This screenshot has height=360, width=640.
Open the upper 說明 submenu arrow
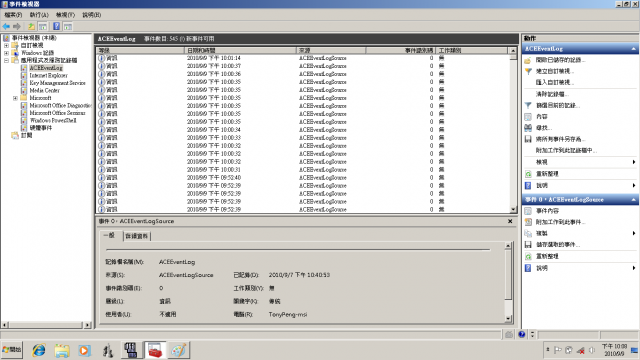coord(633,185)
